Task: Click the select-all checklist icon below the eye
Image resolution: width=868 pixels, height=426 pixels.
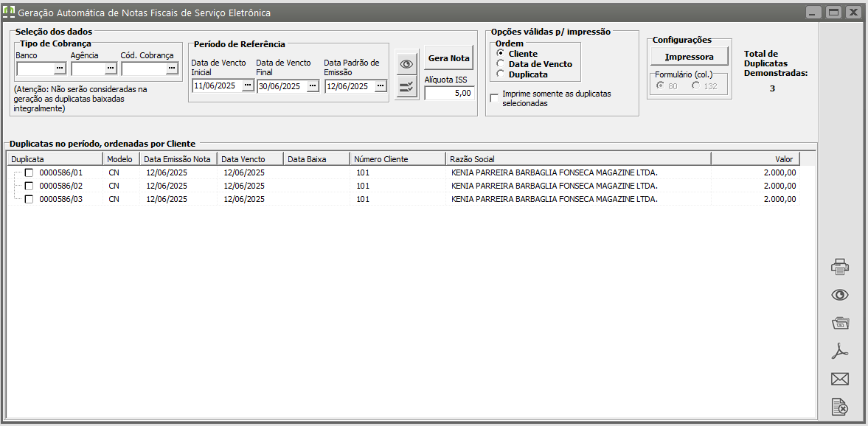Action: click(407, 87)
